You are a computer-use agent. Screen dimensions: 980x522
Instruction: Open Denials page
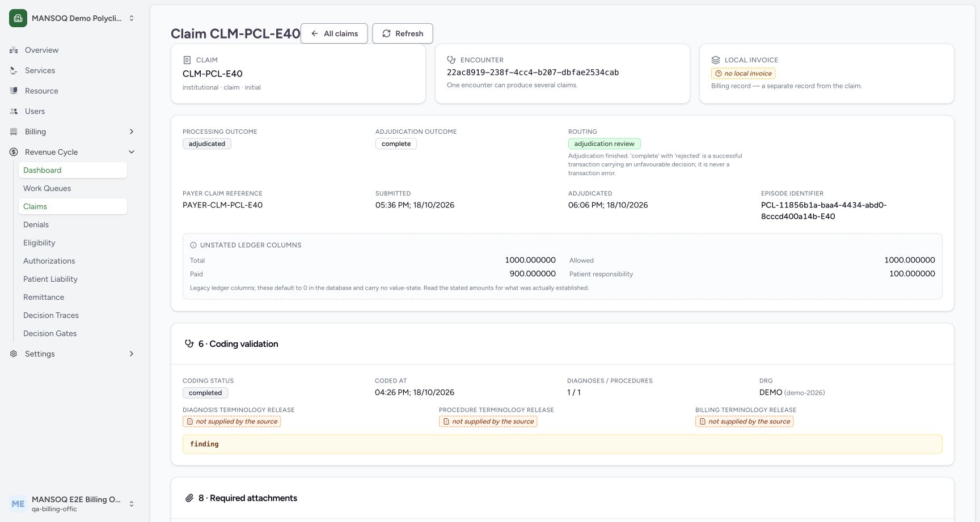[x=73, y=224]
